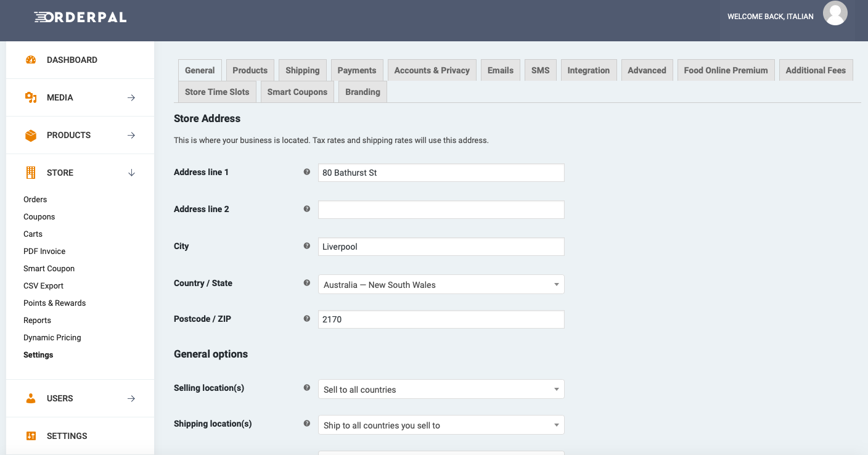The image size is (868, 455).
Task: Click the Media sidebar icon
Action: click(x=31, y=97)
